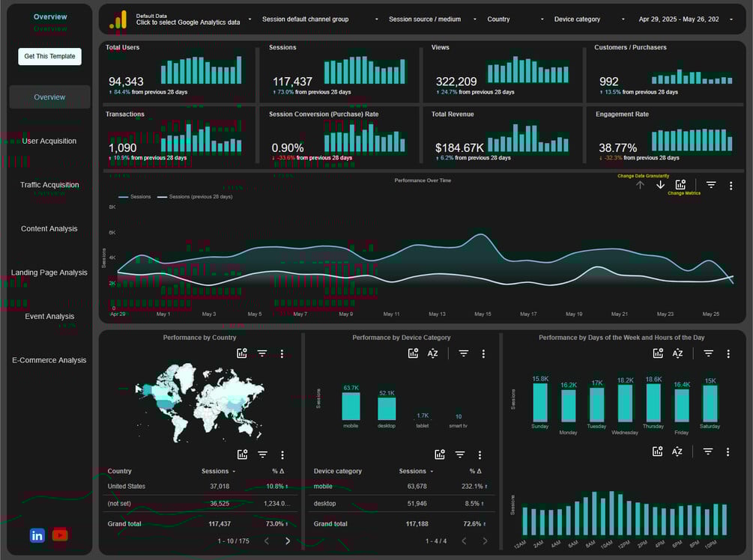Select mobile row in Device category table
Viewport: 753px width, 560px height.
402,486
